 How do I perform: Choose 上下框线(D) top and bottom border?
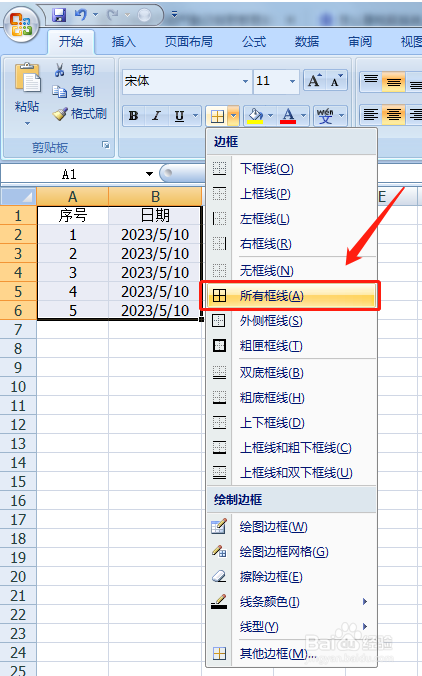pyautogui.click(x=292, y=422)
